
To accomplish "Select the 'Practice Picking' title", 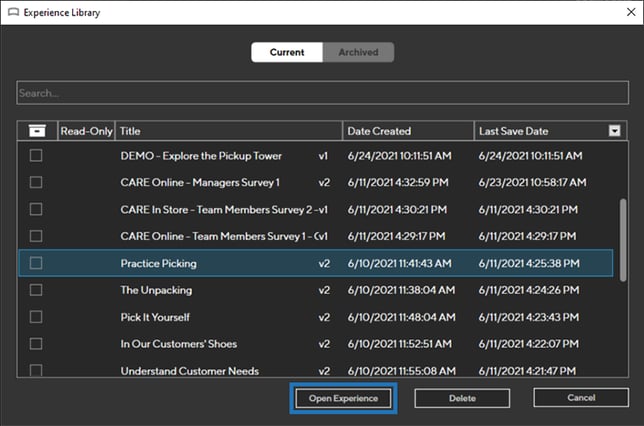I will coord(159,263).
